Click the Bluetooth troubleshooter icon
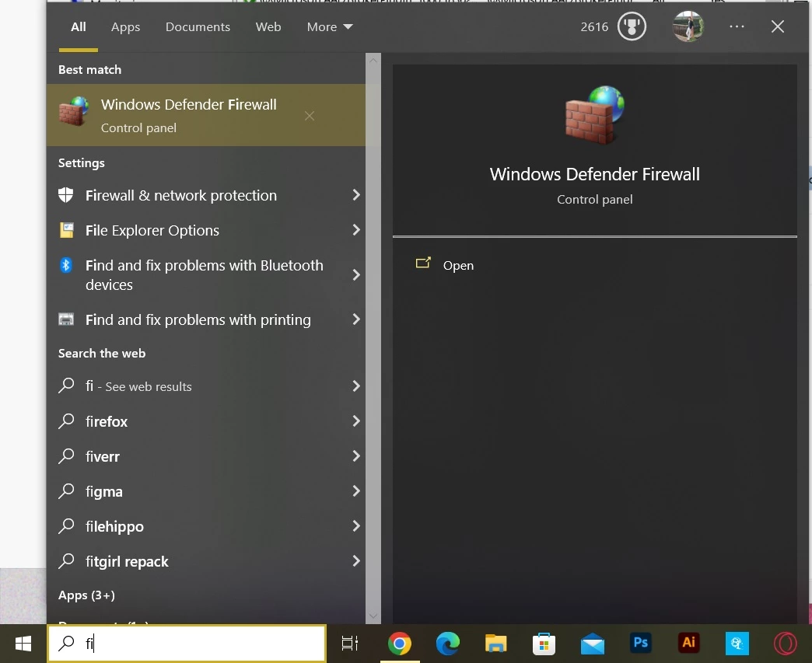The height and width of the screenshot is (663, 812). pos(66,265)
